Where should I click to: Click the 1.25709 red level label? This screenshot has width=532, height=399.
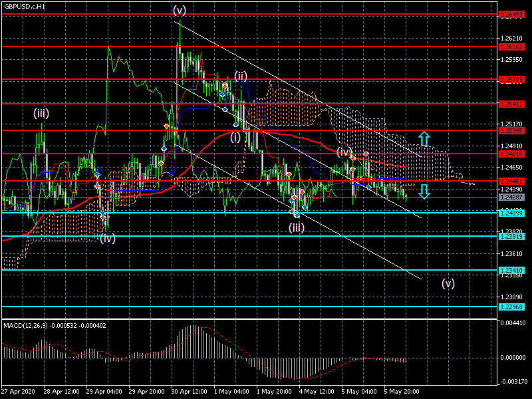(511, 80)
